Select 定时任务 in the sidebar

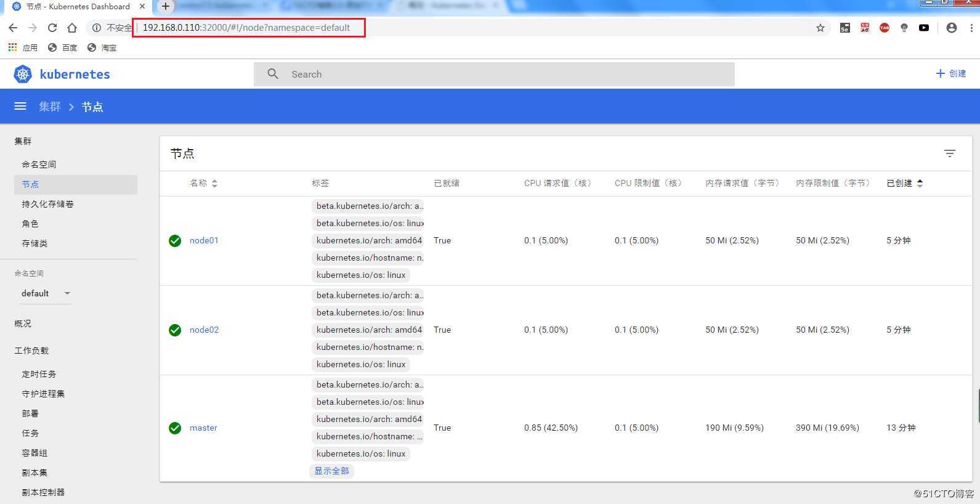(x=39, y=374)
